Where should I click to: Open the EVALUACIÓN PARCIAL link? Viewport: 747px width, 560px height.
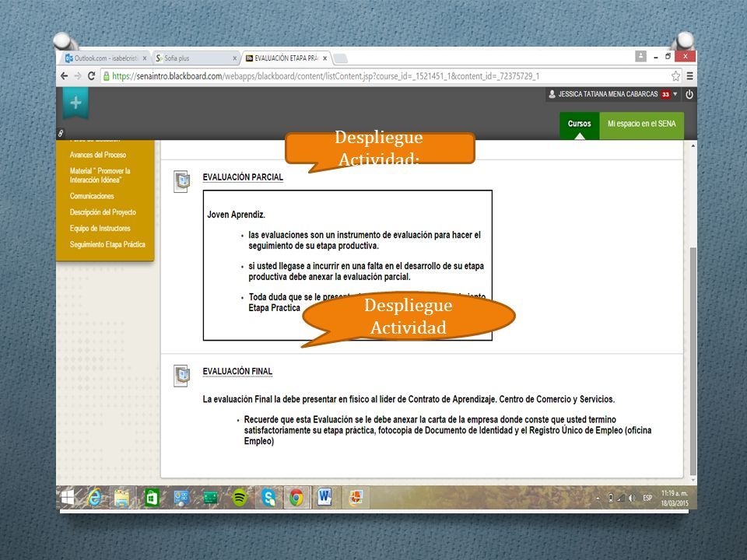point(243,177)
